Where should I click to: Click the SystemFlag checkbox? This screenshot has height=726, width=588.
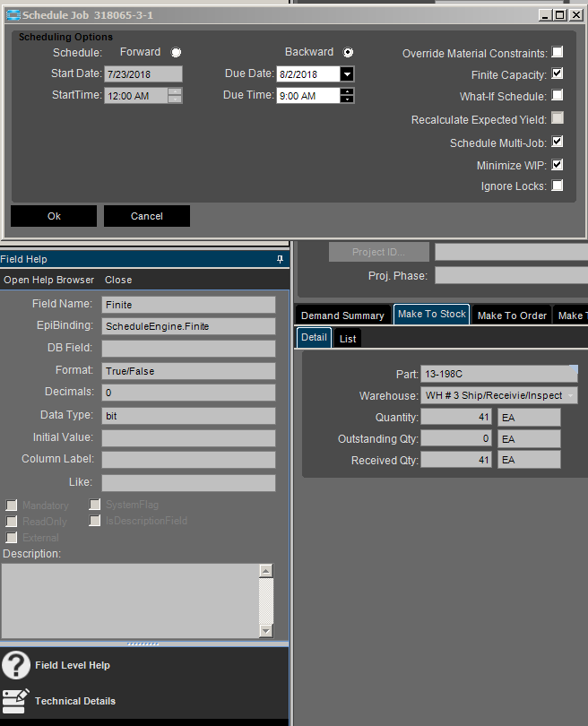pos(95,505)
